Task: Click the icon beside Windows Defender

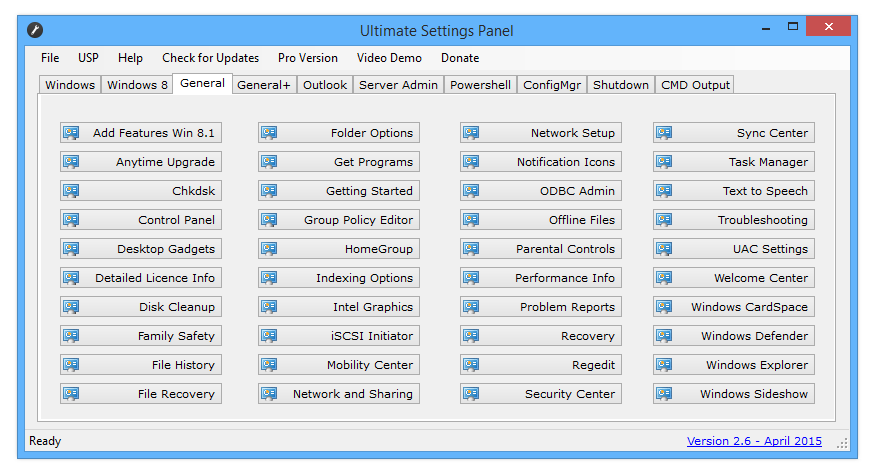Action: pyautogui.click(x=664, y=336)
